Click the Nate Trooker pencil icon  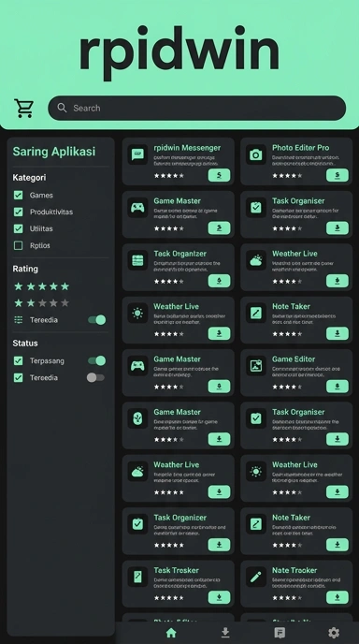(x=256, y=577)
